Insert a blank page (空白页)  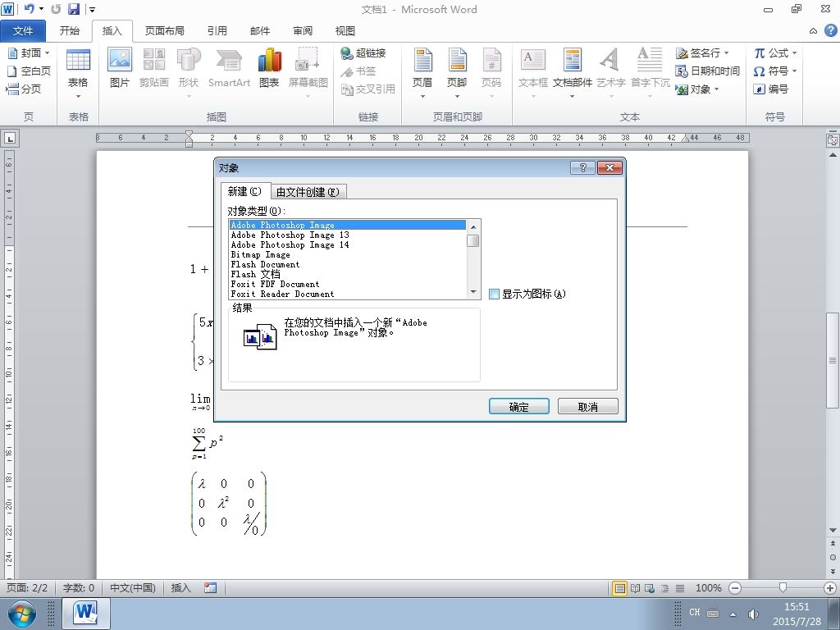[x=28, y=71]
